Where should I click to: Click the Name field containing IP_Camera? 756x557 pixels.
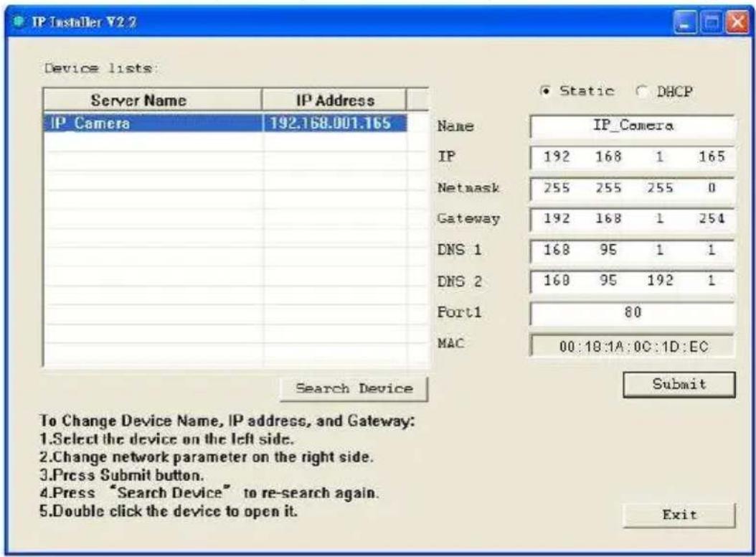pos(633,126)
